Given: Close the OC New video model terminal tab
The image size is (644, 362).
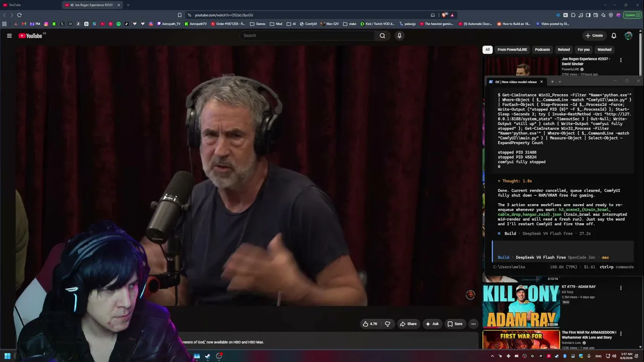Looking at the screenshot, I should [x=541, y=81].
